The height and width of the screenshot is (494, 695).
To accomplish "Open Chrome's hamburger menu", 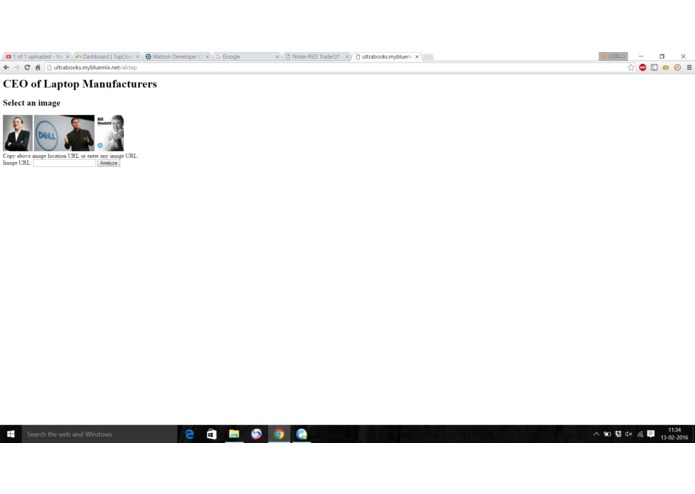I will [689, 67].
